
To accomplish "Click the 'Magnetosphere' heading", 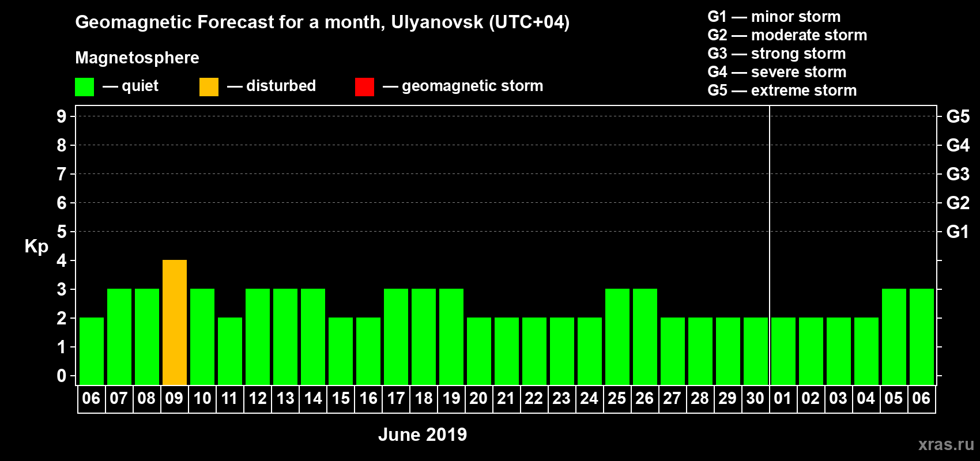I will pos(137,58).
